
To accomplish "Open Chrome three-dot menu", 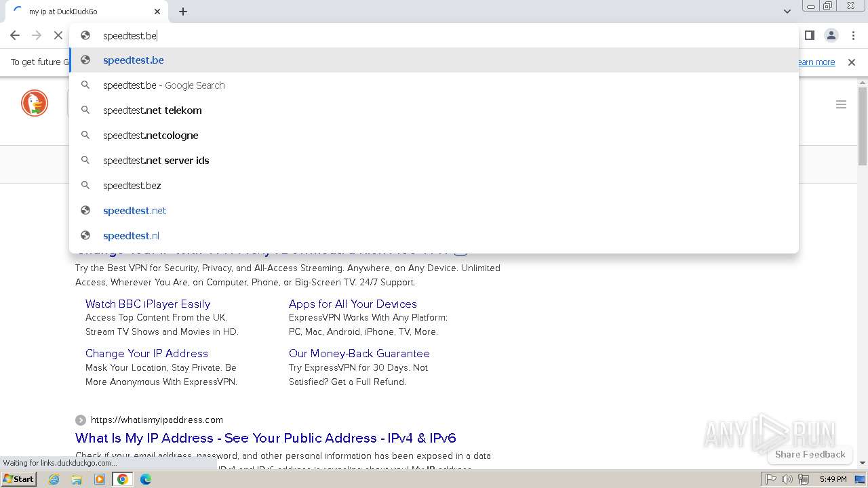I will point(853,35).
